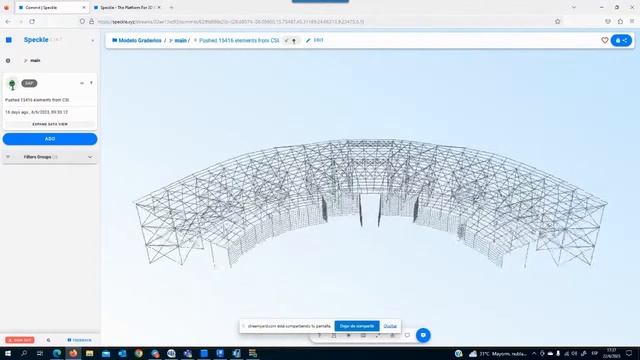Image resolution: width=640 pixels, height=360 pixels.
Task: Open the Feedback link in sidebar
Action: point(80,340)
